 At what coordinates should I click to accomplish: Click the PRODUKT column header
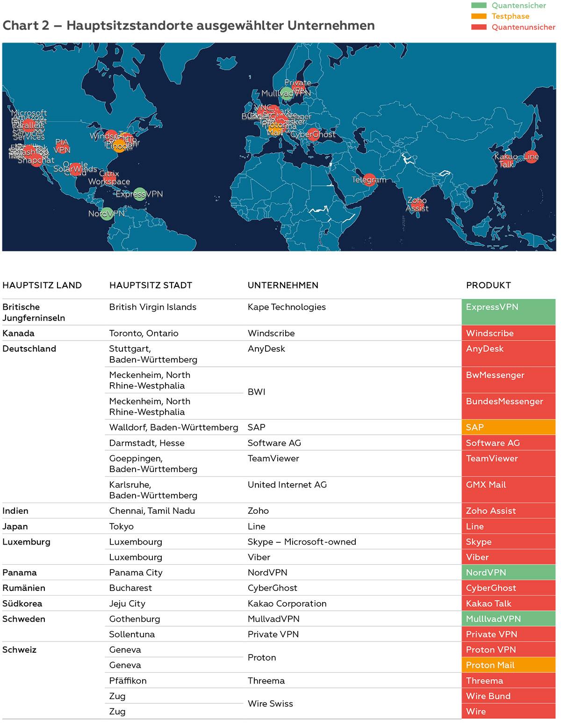tap(489, 285)
